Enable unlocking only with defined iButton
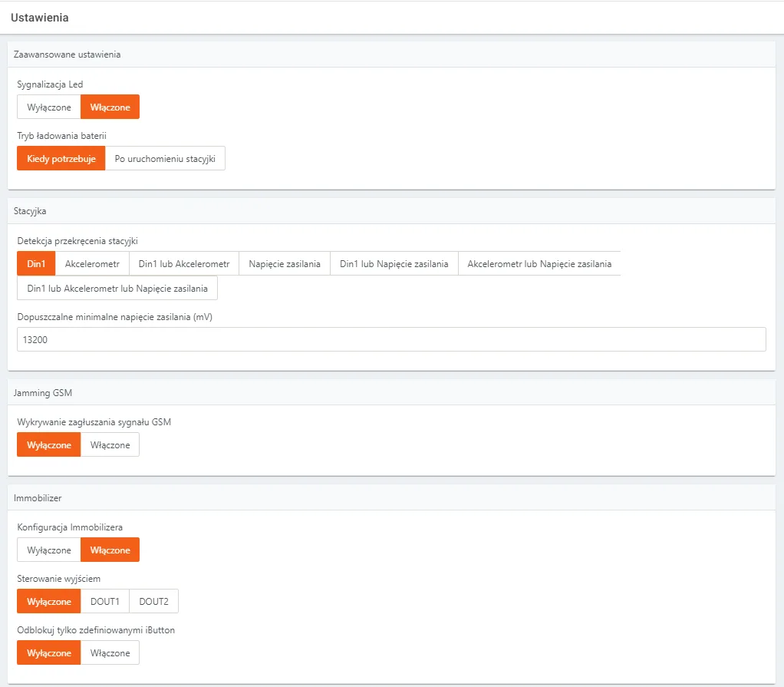The image size is (784, 687). (x=110, y=653)
